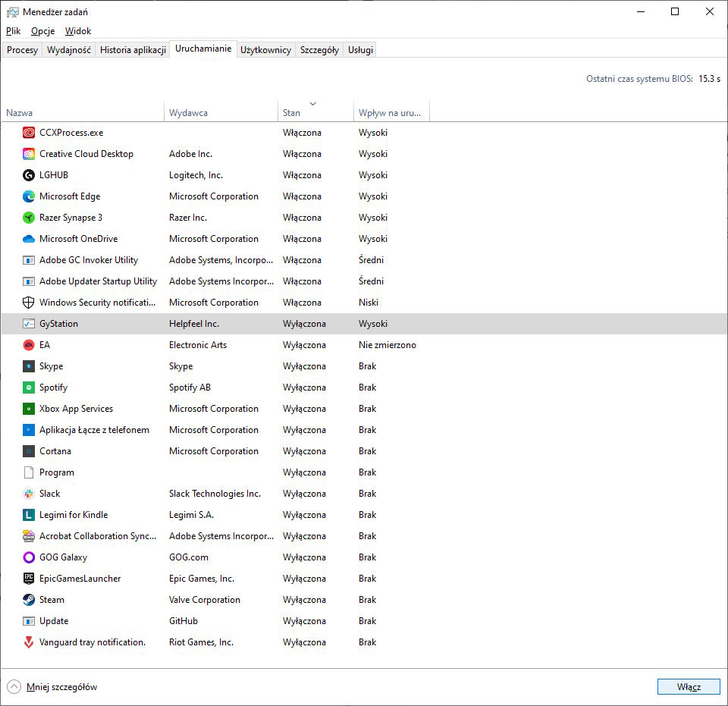Sort list by Wpływ na uruchamianie column

pos(390,113)
